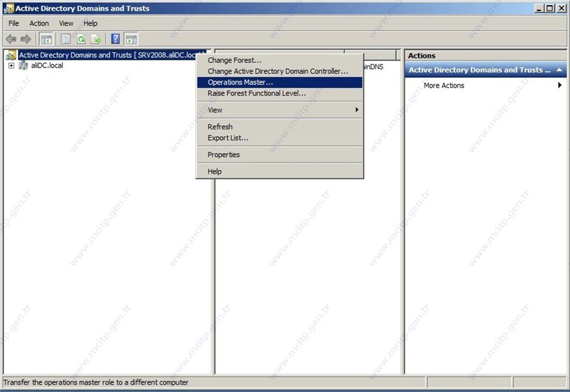Click the green Refresh toolbar icon

[81, 39]
